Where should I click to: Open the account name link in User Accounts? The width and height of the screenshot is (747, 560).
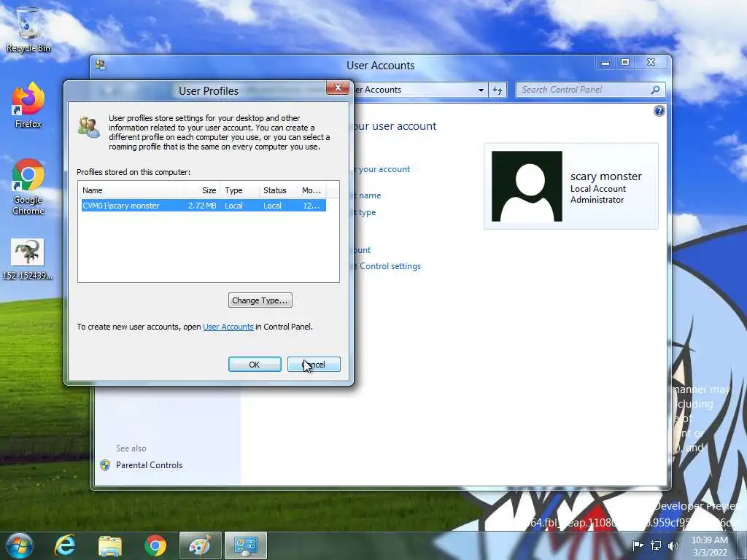coord(368,195)
